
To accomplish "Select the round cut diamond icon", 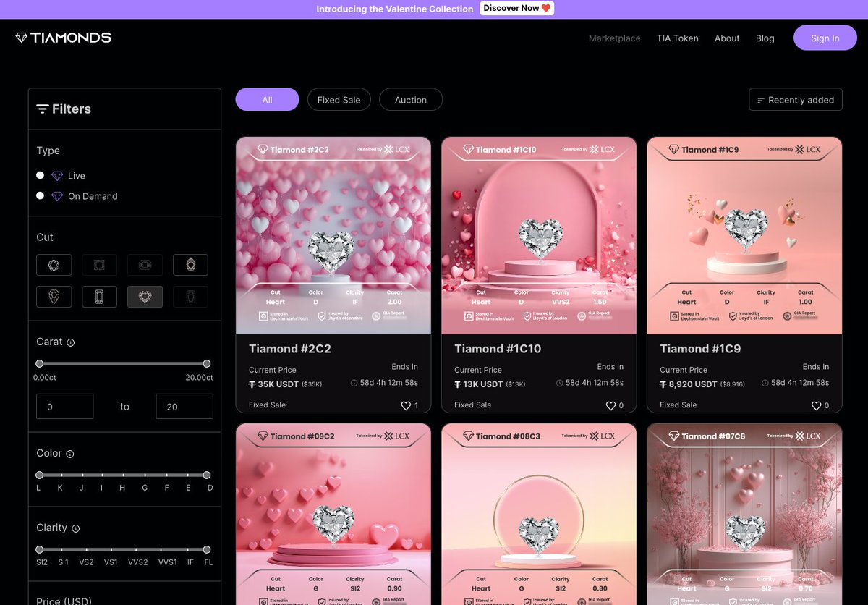I will click(x=54, y=265).
